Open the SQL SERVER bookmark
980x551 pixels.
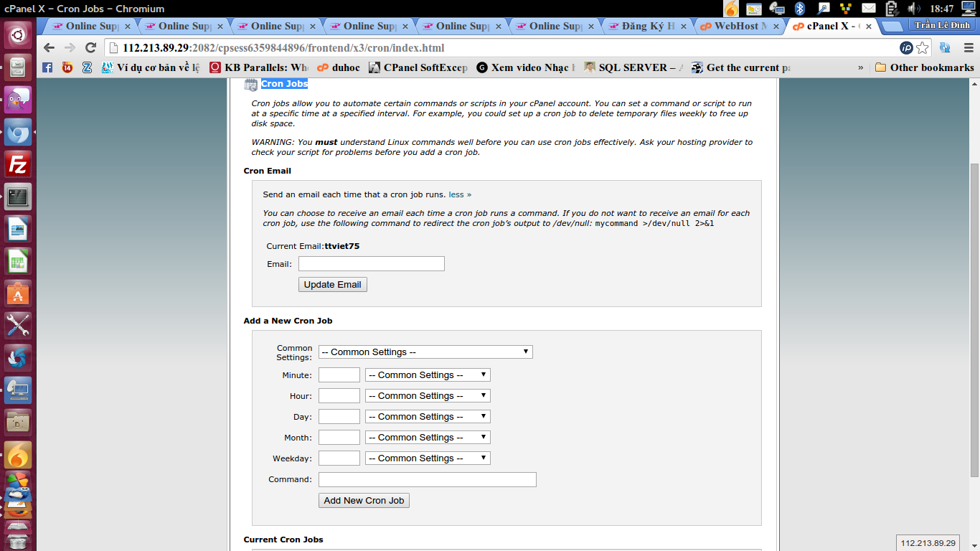tap(634, 67)
